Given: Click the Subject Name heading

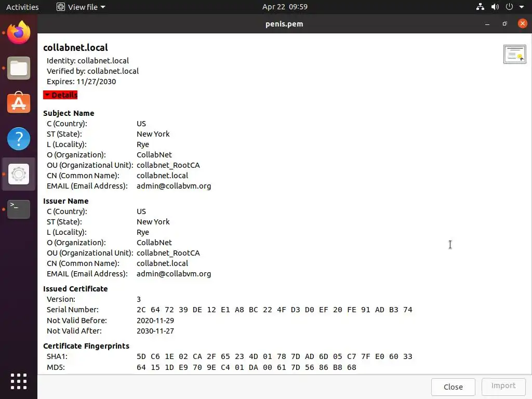Looking at the screenshot, I should 69,113.
